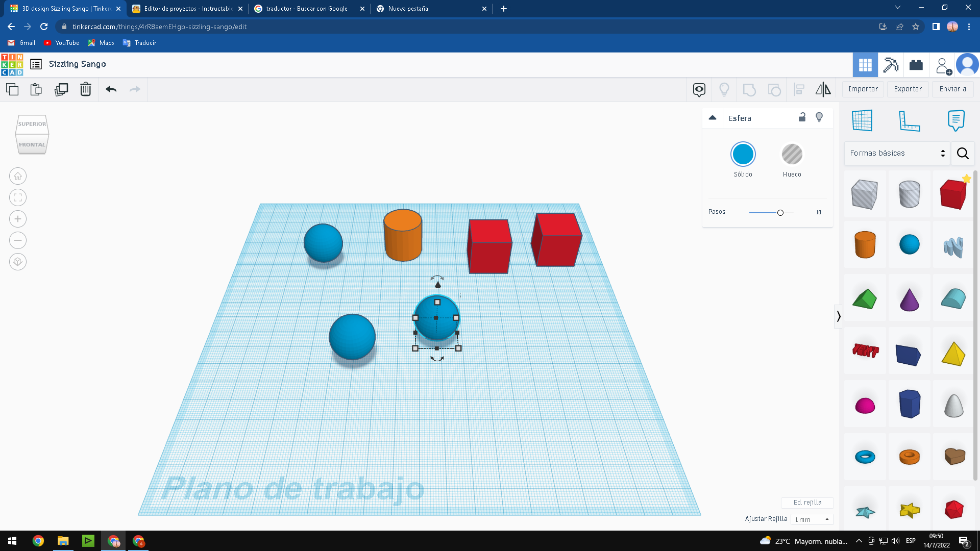Adjust Ajustar Rejilla dropdown value
980x551 pixels.
coord(812,518)
